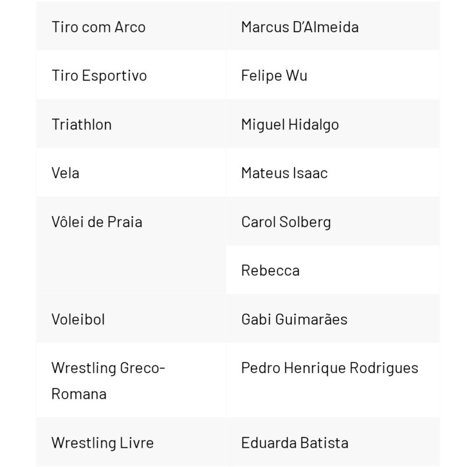Viewport: 476px width, 467px height.
Task: Select Mateus Isaac name
Action: 284,173
